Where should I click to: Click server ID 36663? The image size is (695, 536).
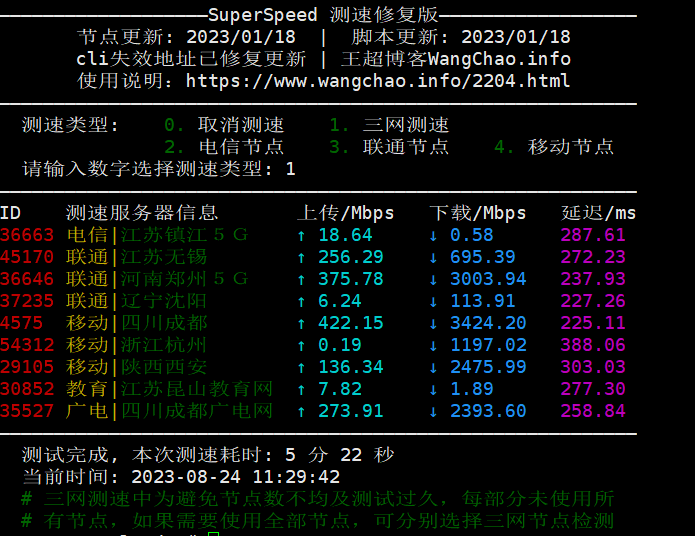(x=27, y=235)
